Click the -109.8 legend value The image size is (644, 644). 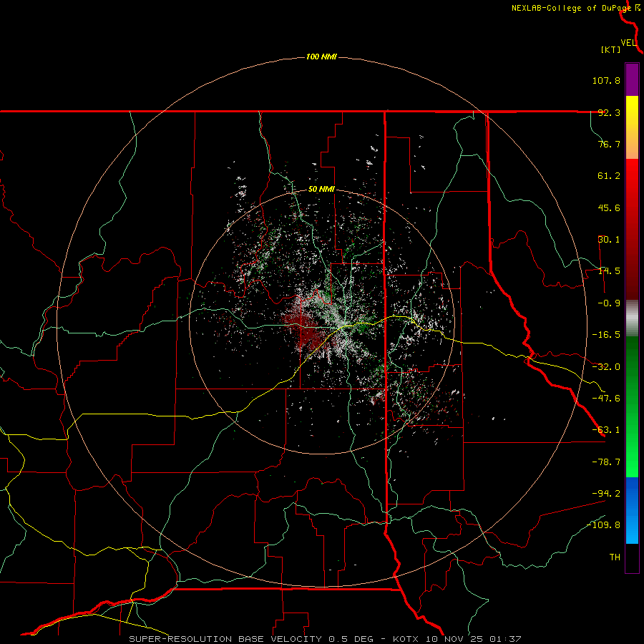(604, 525)
